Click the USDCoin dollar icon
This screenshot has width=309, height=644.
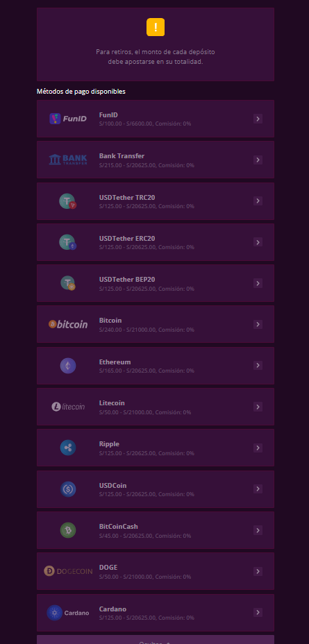point(68,489)
